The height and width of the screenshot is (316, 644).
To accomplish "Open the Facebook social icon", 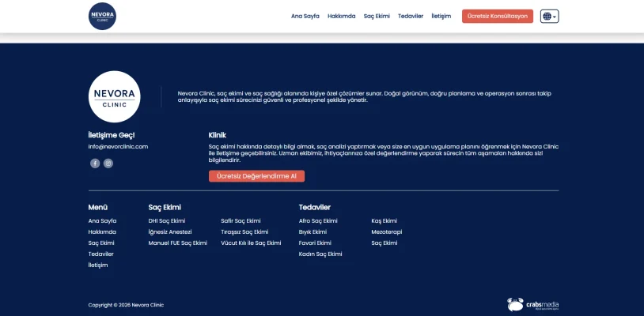I will click(95, 164).
